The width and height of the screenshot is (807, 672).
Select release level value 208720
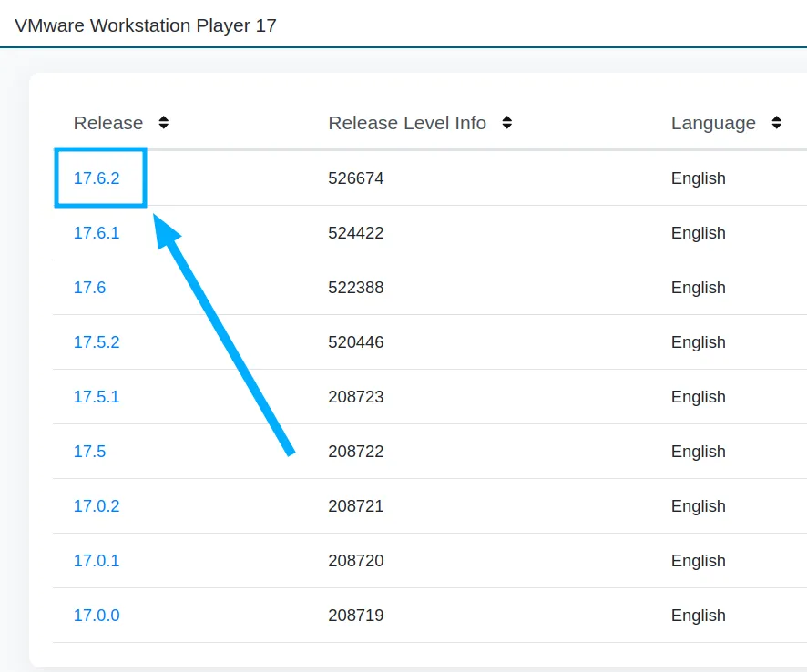coord(355,560)
